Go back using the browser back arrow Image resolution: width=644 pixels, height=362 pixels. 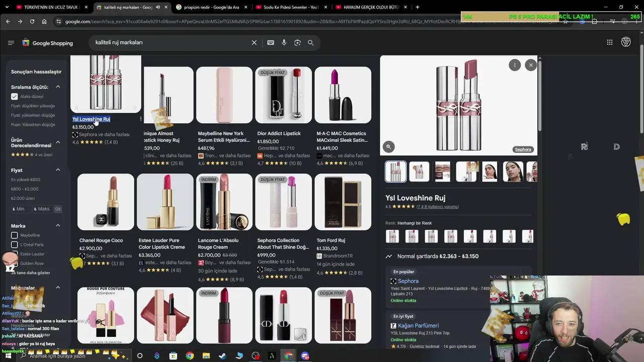click(x=8, y=22)
